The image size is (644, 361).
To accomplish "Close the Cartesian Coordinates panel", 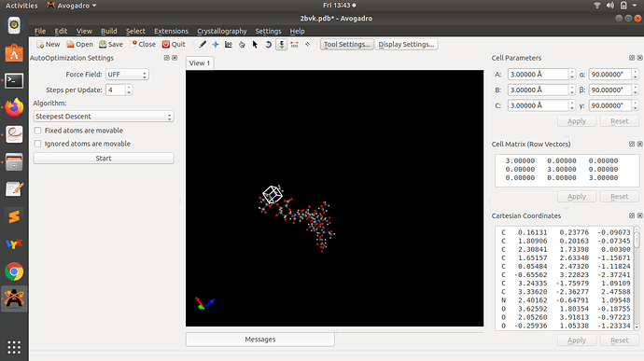I will [x=640, y=215].
